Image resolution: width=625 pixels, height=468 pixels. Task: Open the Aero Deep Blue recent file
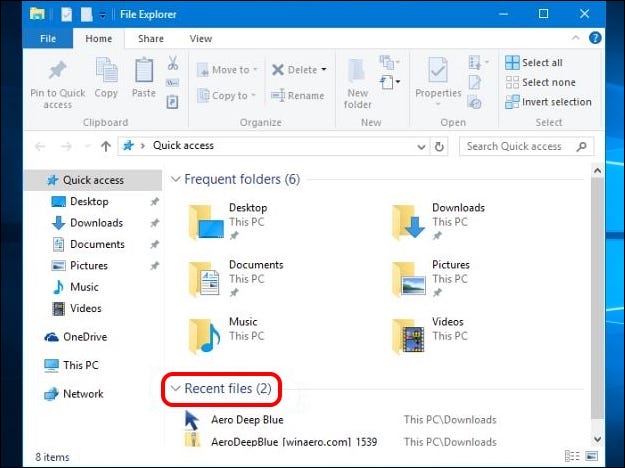pos(340,420)
